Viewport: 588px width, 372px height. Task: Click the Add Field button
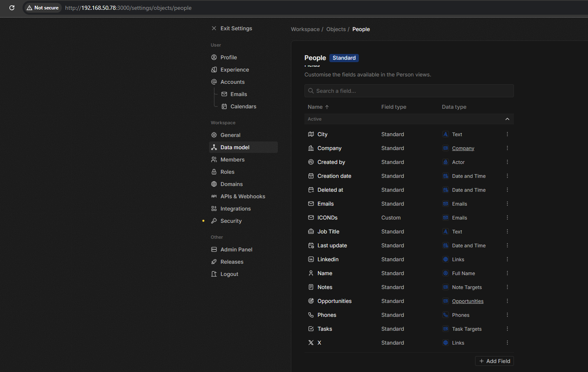click(x=494, y=361)
